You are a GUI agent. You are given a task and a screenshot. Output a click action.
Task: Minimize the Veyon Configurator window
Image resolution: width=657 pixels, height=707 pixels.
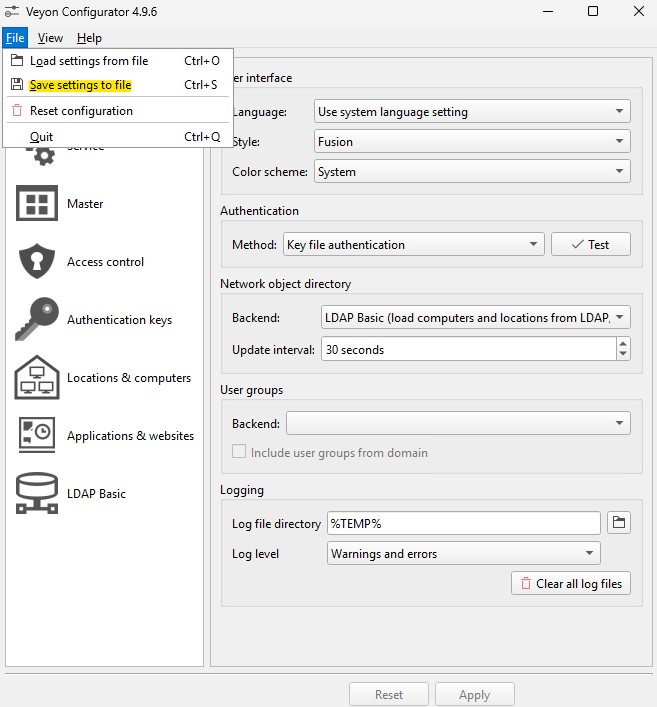[548, 12]
